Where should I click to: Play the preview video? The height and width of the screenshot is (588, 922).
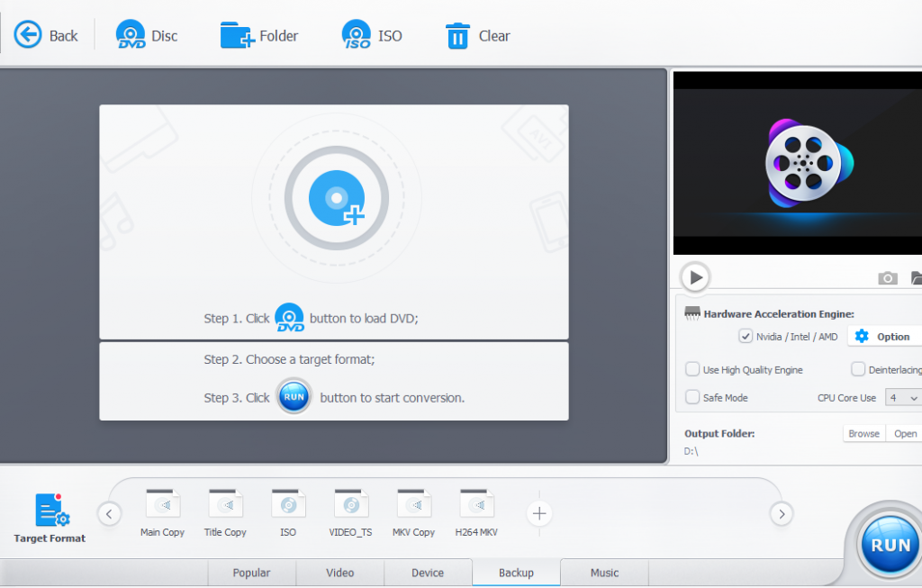coord(695,277)
